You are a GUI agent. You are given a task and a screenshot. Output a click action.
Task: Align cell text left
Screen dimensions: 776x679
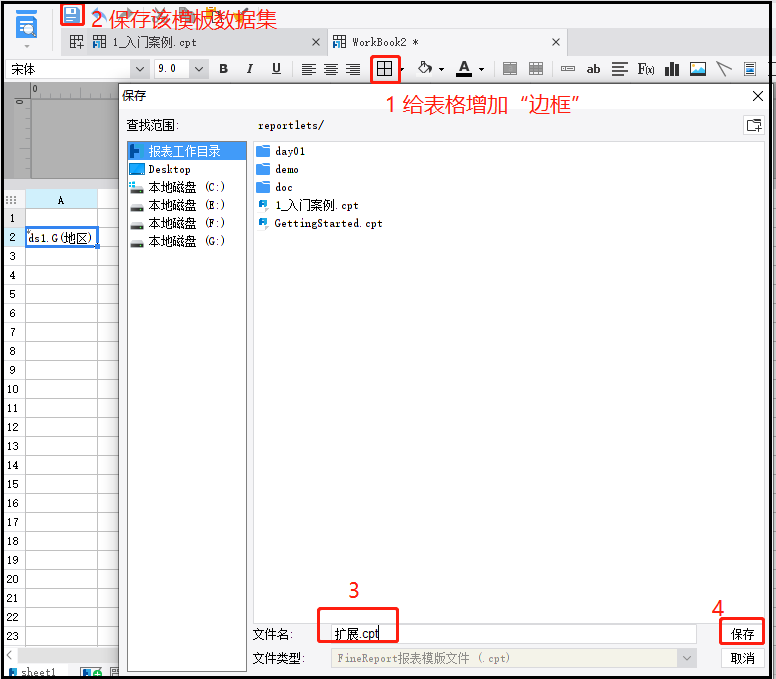(x=308, y=69)
